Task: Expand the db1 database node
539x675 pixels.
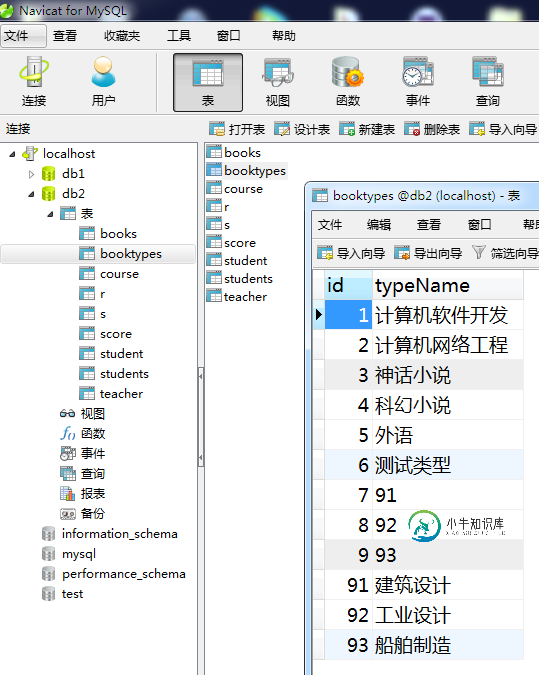Action: [x=31, y=174]
